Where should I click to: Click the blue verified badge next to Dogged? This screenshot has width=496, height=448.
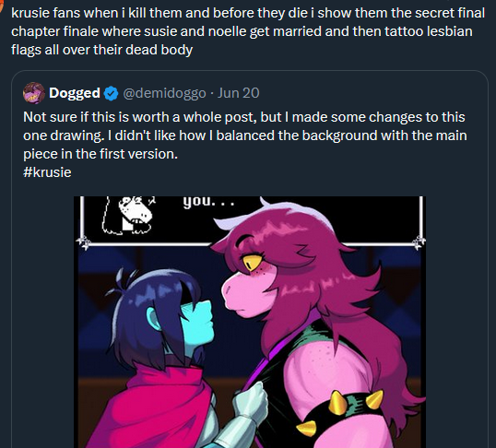[111, 93]
